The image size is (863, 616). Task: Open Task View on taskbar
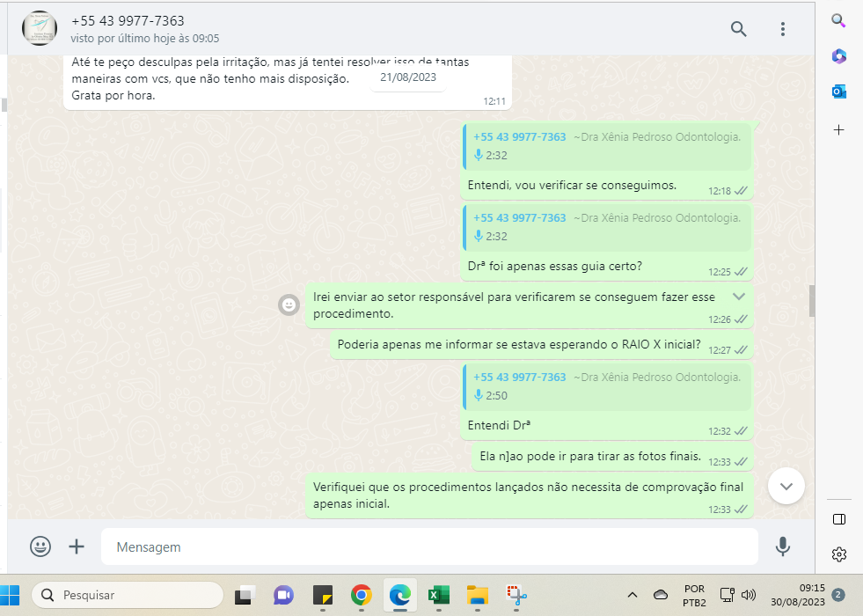245,595
